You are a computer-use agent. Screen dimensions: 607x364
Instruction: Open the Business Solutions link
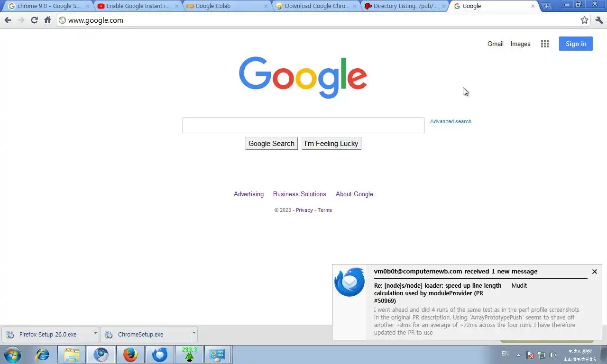[x=299, y=194]
